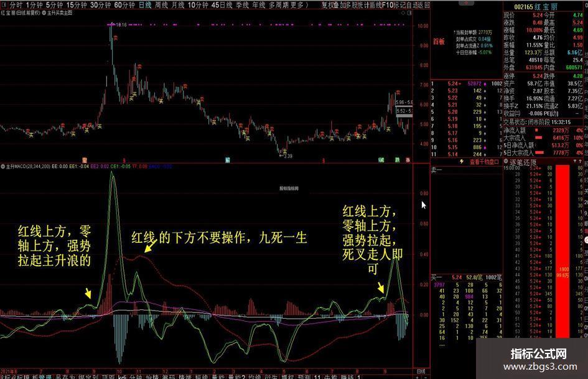This screenshot has height=379, width=588.
Task: Click the 卖一 label
Action: pyautogui.click(x=437, y=170)
